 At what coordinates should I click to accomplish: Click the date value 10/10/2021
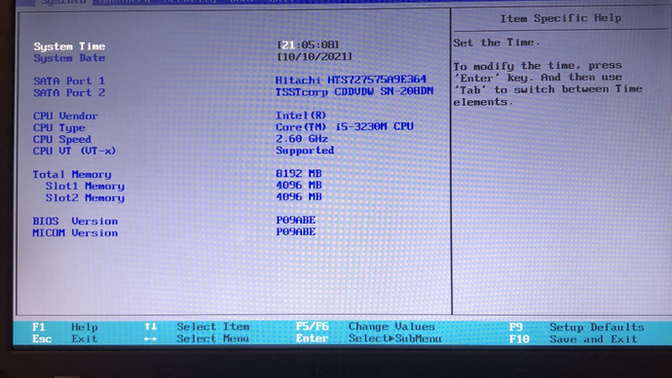[315, 56]
